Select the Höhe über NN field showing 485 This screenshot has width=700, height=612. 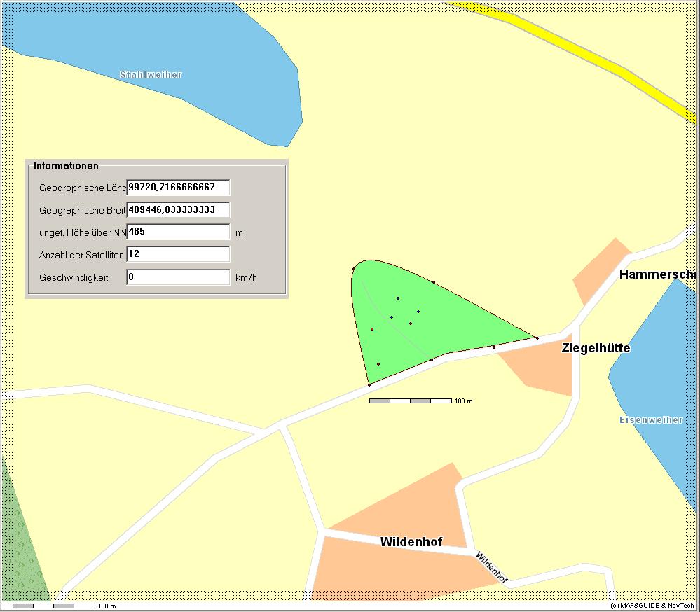click(178, 232)
